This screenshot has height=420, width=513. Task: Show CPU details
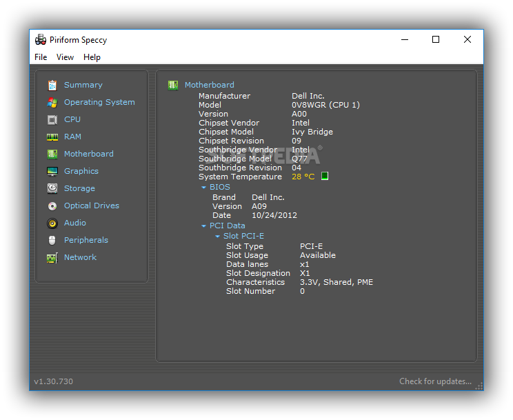click(x=72, y=119)
